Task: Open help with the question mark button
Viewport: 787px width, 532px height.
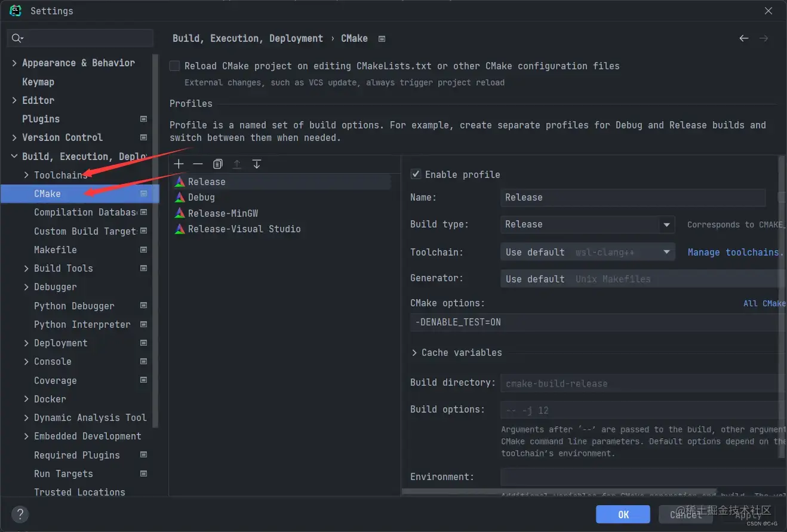Action: (x=20, y=514)
